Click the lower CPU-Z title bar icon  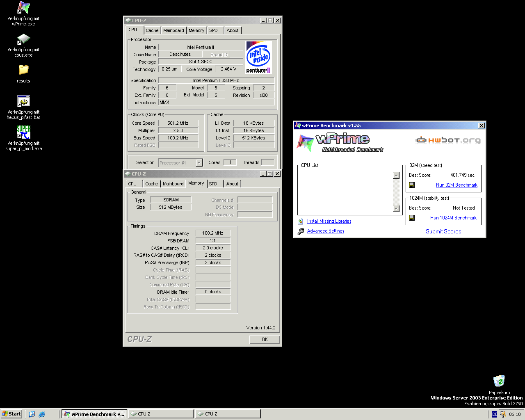pos(128,174)
